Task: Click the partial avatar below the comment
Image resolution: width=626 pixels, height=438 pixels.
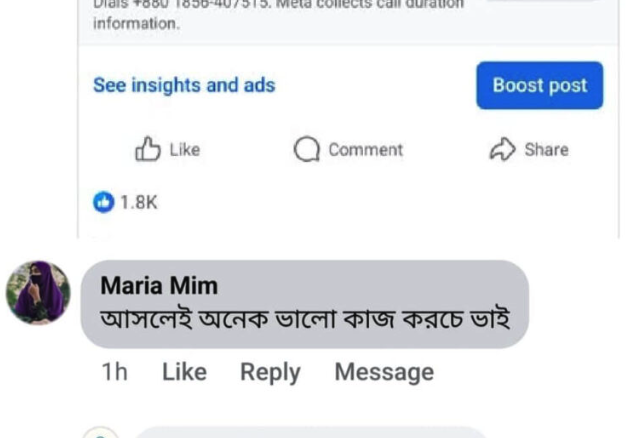Action: pos(100,433)
